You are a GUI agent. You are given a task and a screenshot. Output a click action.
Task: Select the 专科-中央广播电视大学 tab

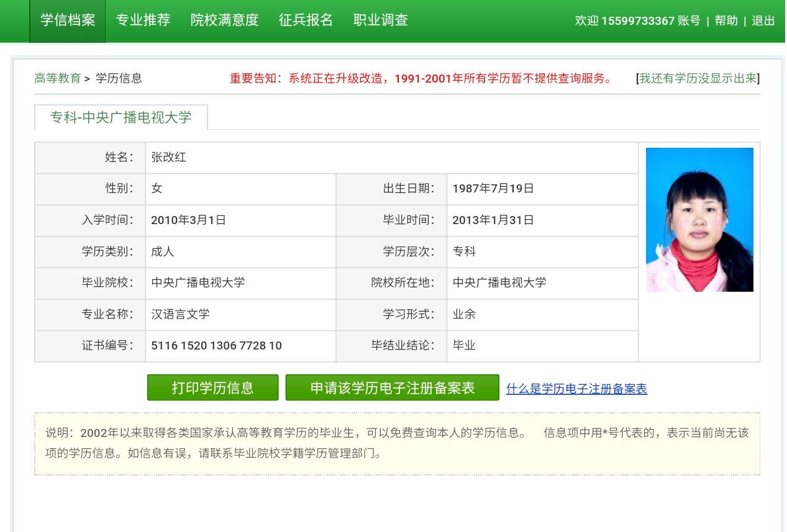[x=121, y=117]
